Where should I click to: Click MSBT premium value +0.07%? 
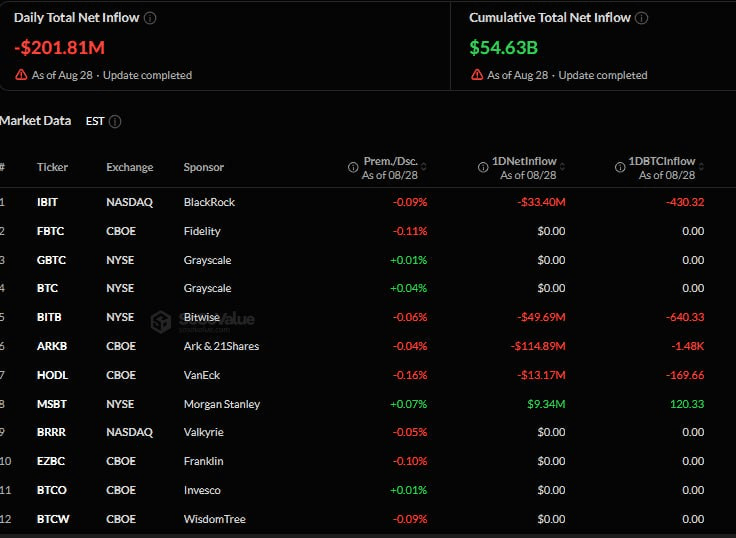click(x=408, y=404)
